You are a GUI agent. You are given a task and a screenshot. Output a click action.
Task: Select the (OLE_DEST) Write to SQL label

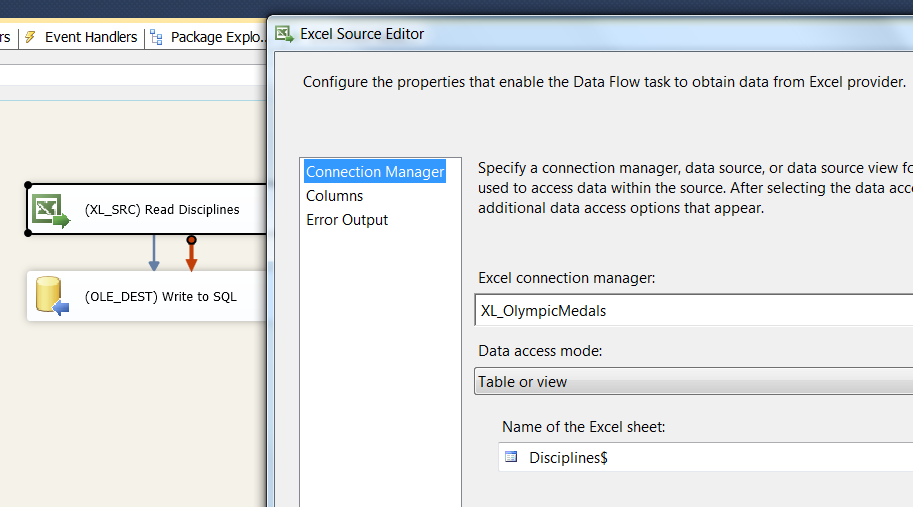coord(161,296)
